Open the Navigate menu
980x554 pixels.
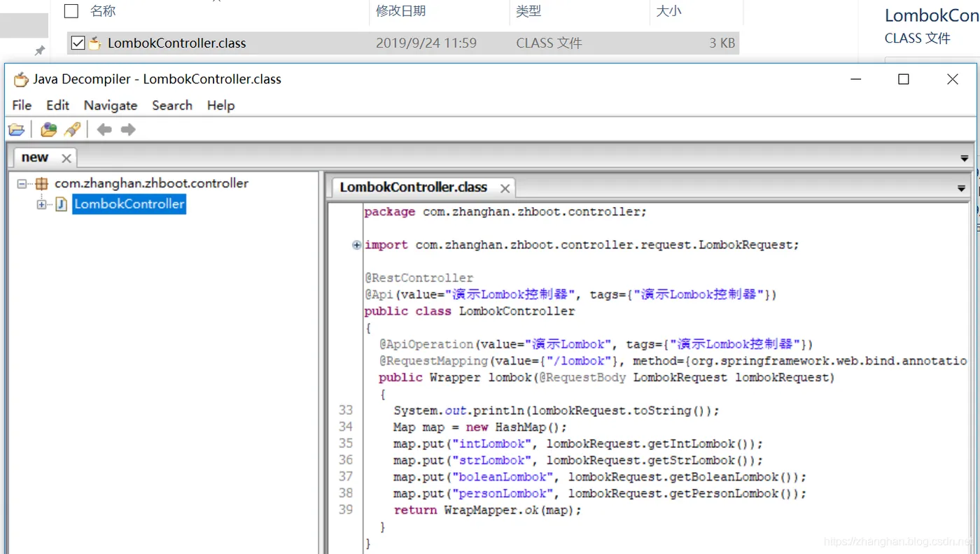[x=111, y=105]
